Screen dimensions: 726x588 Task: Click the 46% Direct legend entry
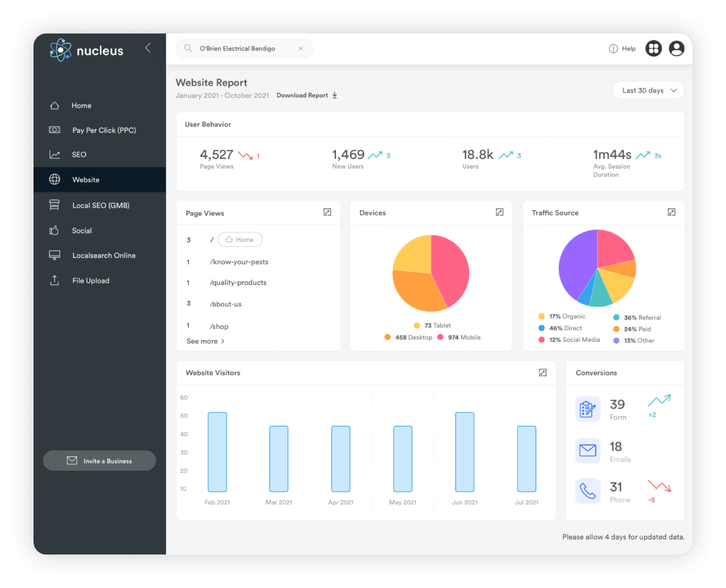(560, 328)
